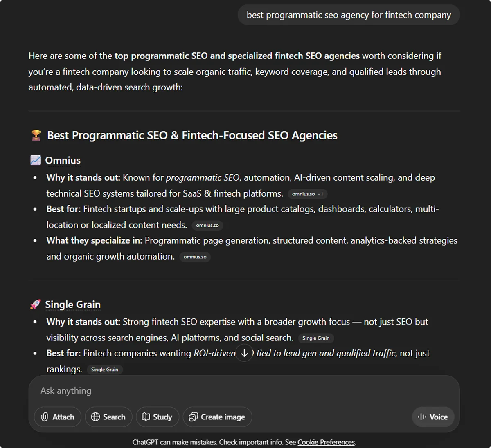Click the Best Programmatic SEO agencies heading
The height and width of the screenshot is (448, 491).
[x=192, y=135]
